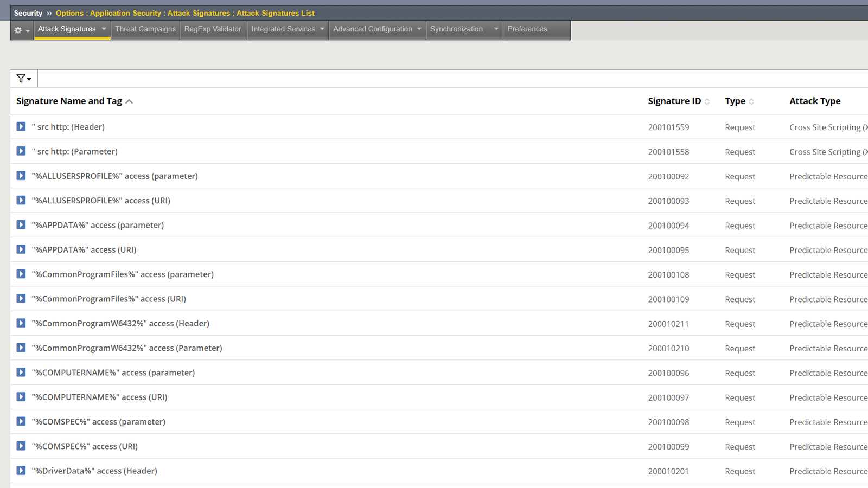This screenshot has width=868, height=488.
Task: Select signature ID 200100095
Action: click(668, 251)
